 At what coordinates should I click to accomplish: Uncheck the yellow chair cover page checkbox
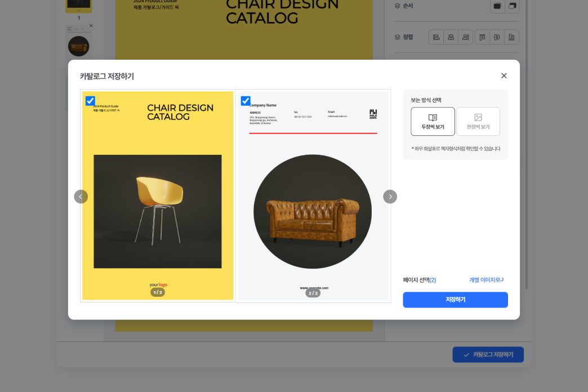[90, 101]
